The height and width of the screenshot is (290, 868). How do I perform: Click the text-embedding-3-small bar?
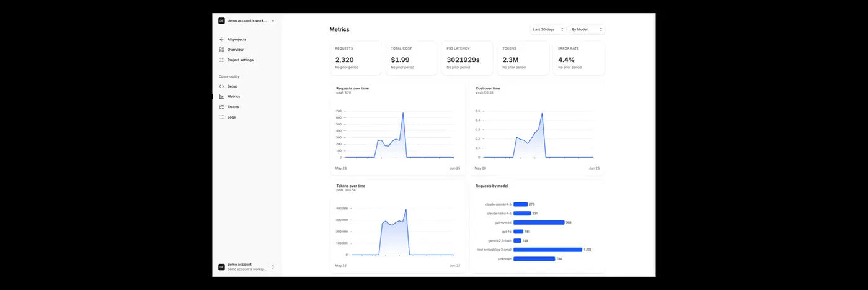[x=547, y=250]
